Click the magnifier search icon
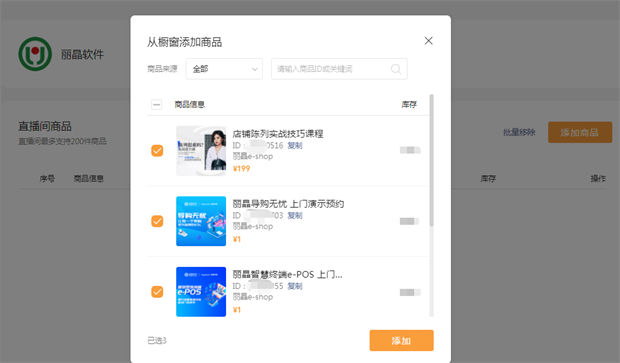Viewport: 620px width, 363px height. [x=396, y=69]
